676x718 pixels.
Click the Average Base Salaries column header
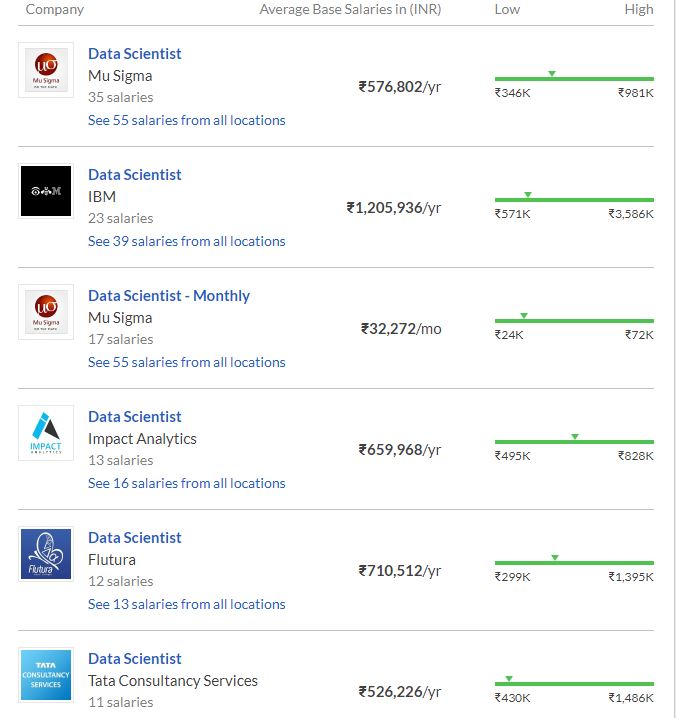pos(350,9)
